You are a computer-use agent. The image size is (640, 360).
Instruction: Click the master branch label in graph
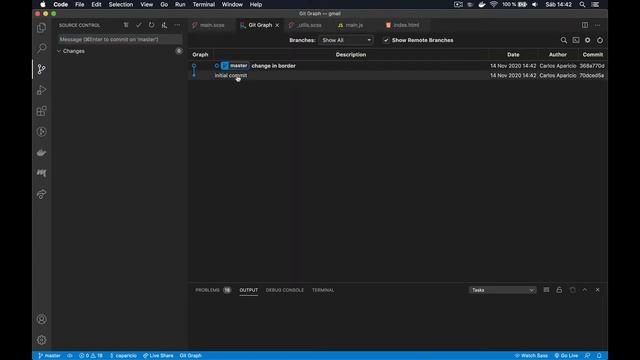click(x=235, y=66)
